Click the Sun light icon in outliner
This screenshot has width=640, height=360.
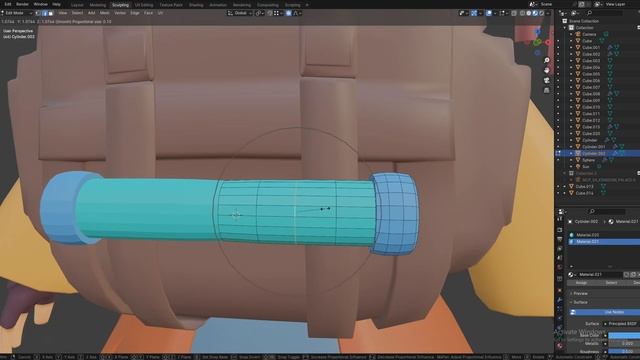coord(578,167)
